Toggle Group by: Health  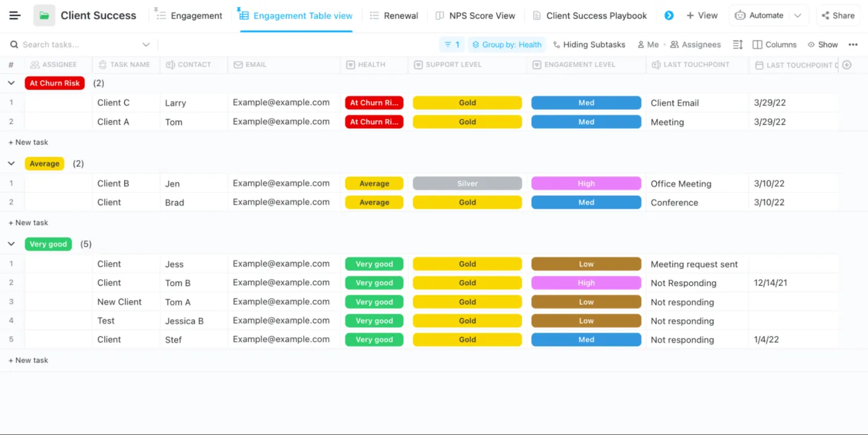coord(505,44)
